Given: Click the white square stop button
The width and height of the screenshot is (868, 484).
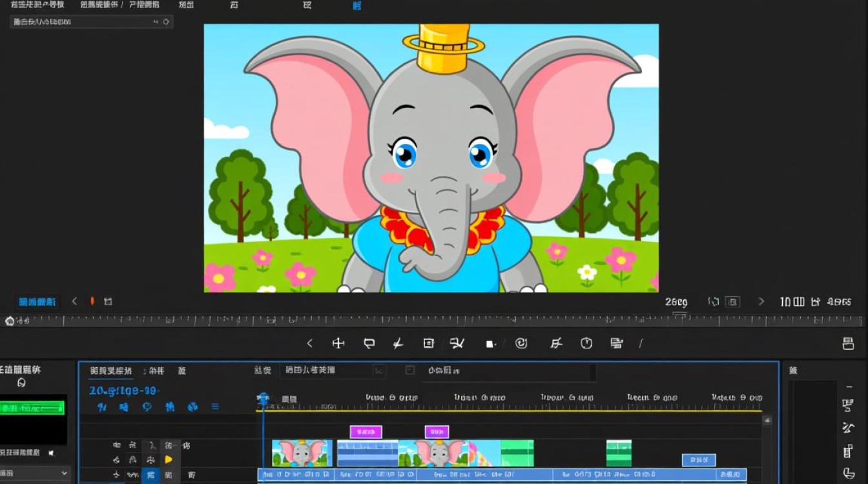Looking at the screenshot, I should 490,344.
